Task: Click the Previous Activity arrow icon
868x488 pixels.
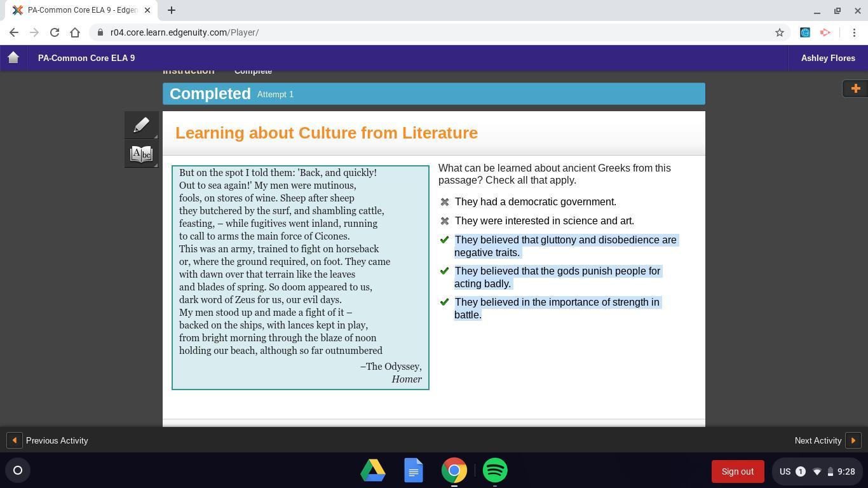Action: point(14,440)
